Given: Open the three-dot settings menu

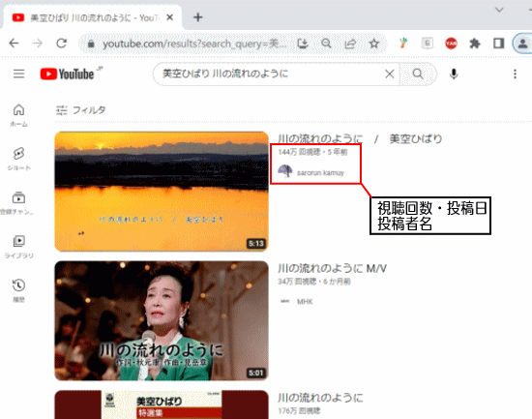Looking at the screenshot, I should 515,74.
